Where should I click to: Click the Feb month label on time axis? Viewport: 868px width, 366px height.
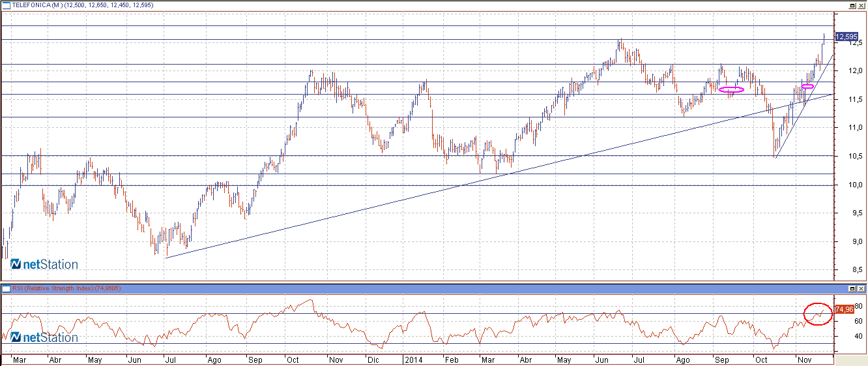click(x=451, y=359)
